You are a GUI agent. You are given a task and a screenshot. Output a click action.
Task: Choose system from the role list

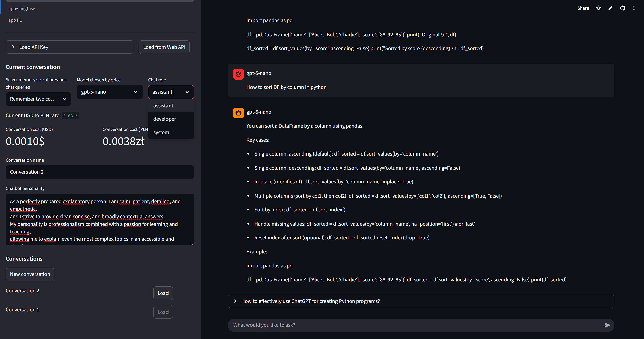click(161, 132)
